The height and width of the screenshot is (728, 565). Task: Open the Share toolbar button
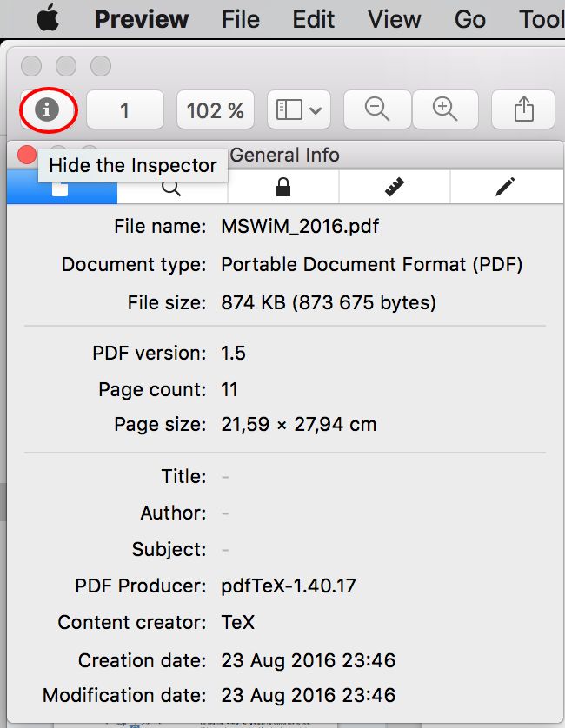tap(523, 109)
